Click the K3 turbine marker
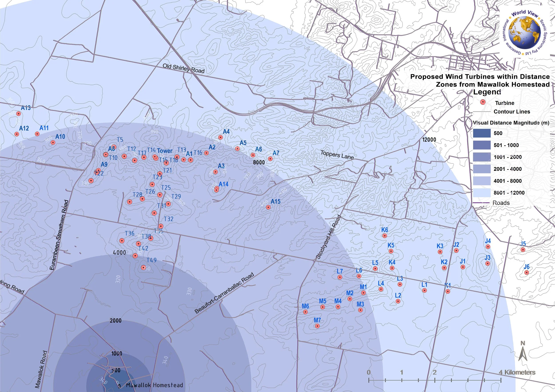This screenshot has width=555, height=392. coord(440,252)
